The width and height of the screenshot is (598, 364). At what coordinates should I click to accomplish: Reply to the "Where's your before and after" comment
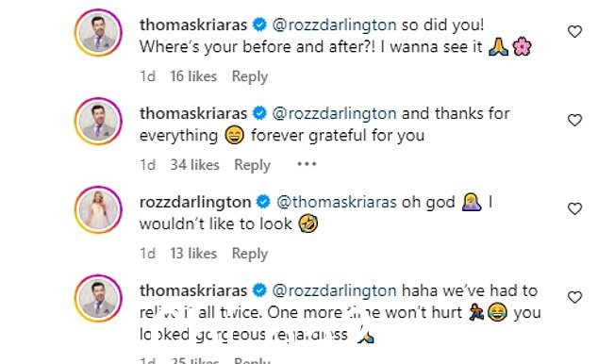250,76
